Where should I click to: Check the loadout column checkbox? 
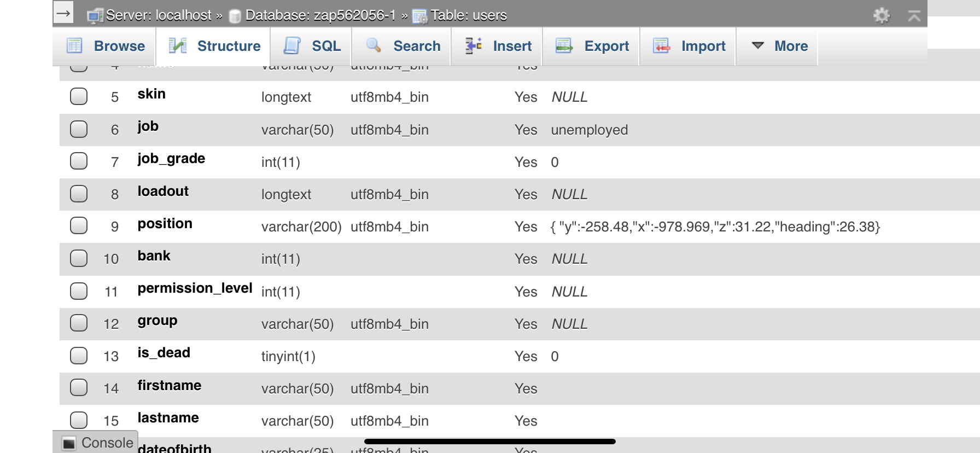pos(79,194)
